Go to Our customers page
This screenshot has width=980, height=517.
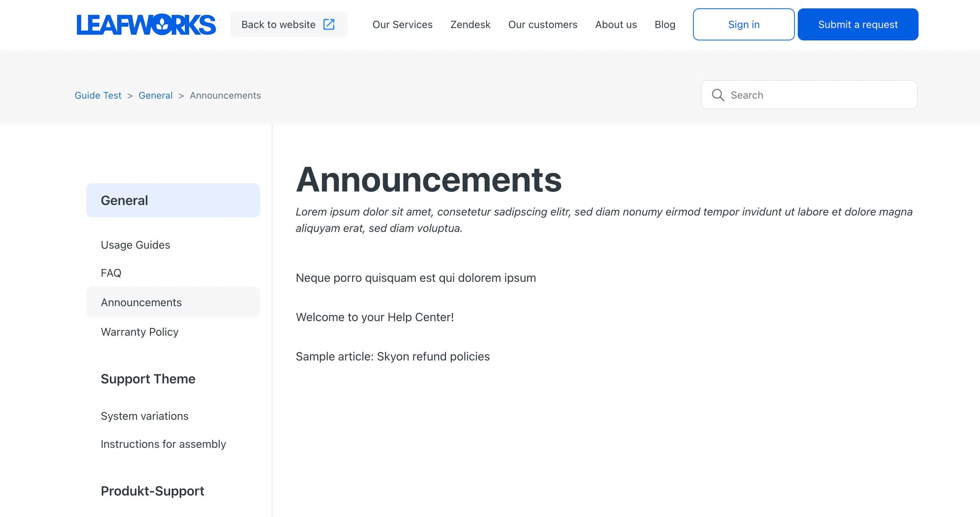point(542,24)
